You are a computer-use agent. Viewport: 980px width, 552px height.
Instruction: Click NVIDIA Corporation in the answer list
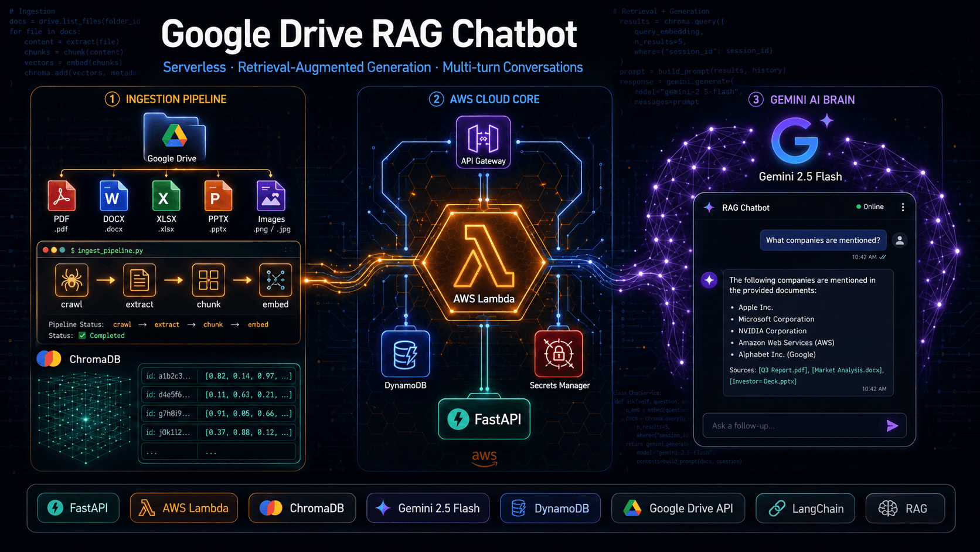(x=773, y=331)
